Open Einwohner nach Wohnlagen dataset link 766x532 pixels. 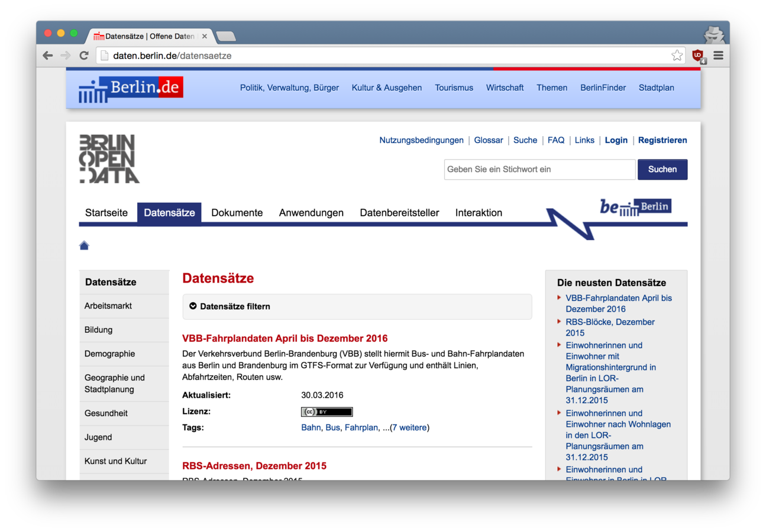(x=618, y=436)
